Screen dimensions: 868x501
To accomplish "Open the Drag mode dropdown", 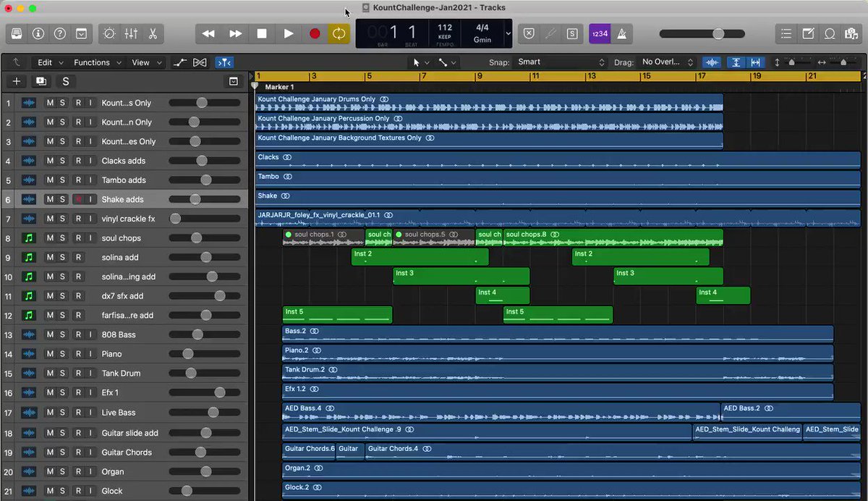I will [668, 62].
